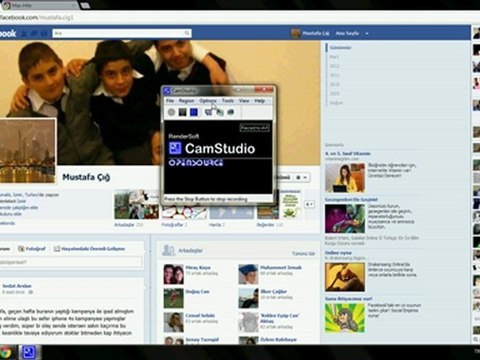480x360 pixels.
Task: Open friend Cemal Selaki
Action: [200, 316]
